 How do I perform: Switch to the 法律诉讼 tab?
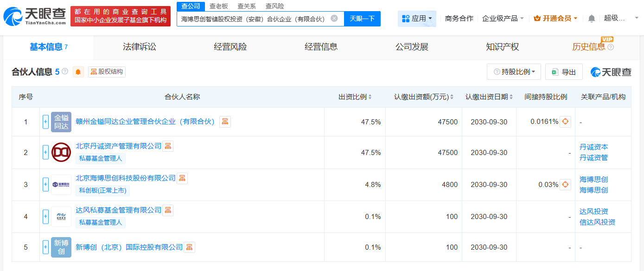tap(139, 47)
